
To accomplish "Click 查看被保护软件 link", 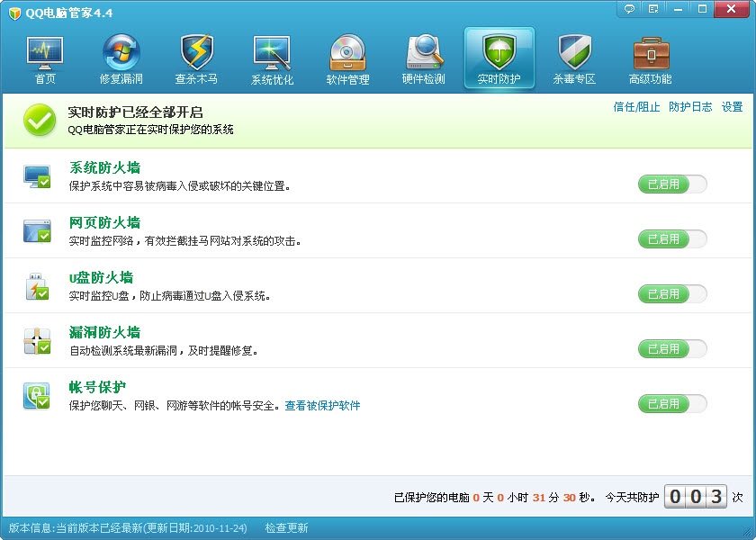I will coord(322,406).
